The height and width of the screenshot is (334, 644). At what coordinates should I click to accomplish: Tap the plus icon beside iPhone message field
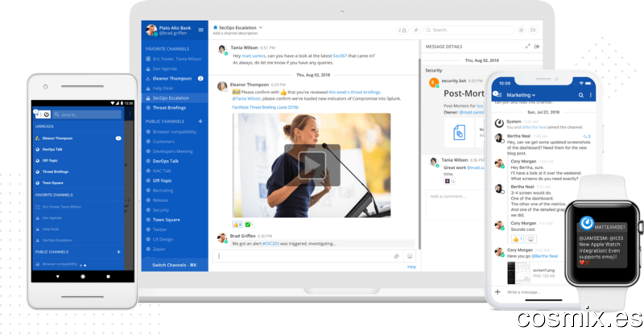[497, 291]
